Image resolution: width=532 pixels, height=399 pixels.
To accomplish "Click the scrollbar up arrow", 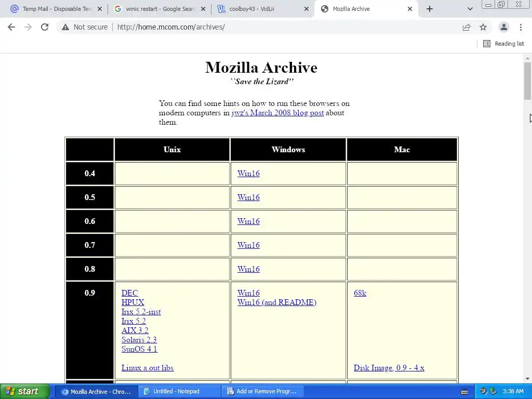I will pos(527,58).
